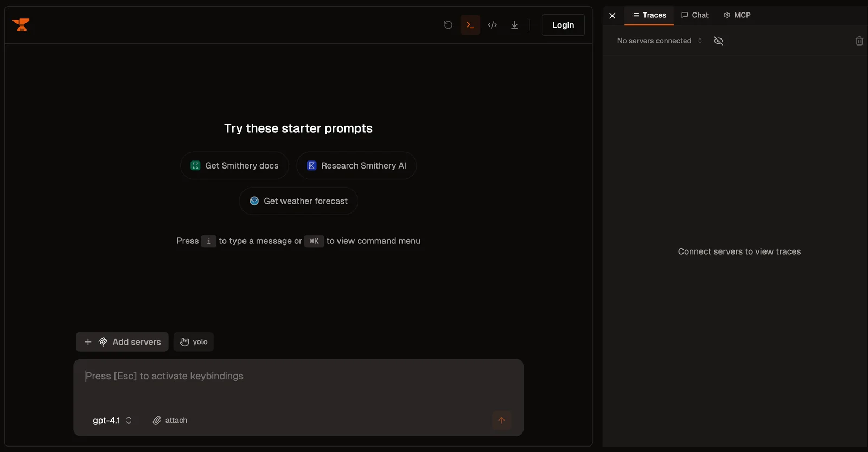Switch to the Chat tab
Screen dimensions: 868x452
[695, 15]
